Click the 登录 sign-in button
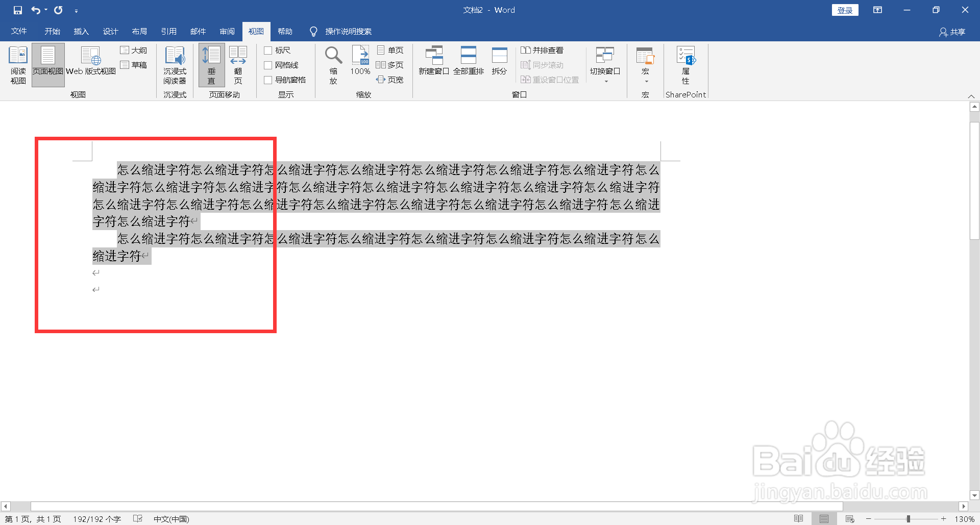 pos(845,10)
